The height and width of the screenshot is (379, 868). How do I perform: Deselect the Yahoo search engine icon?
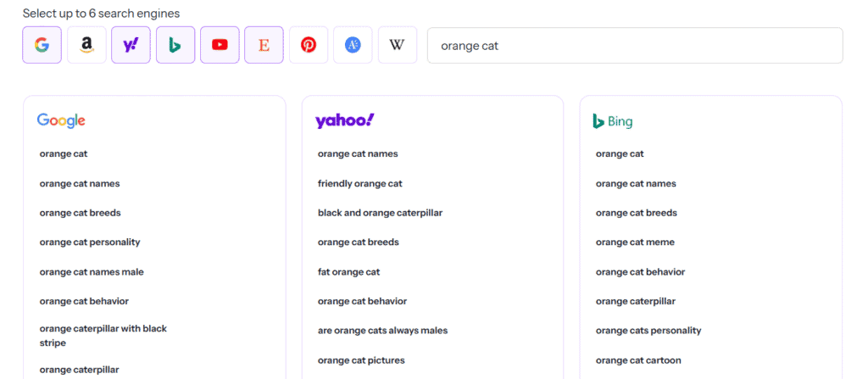click(131, 45)
